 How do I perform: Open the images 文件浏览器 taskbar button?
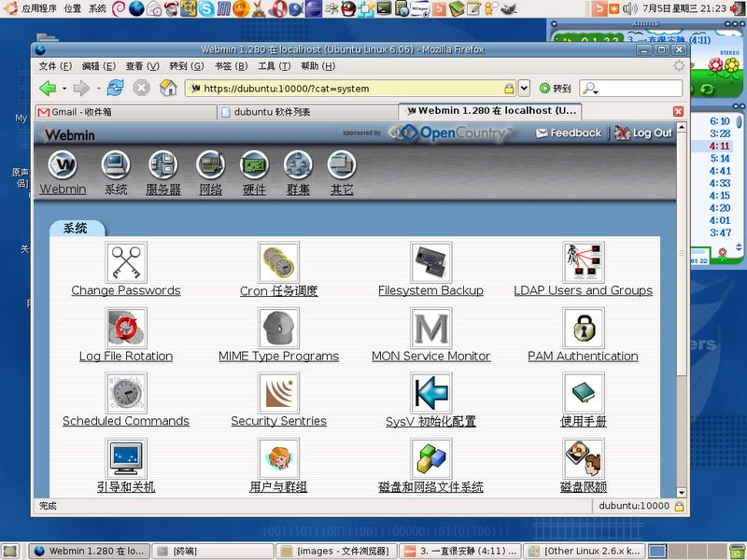pos(337,551)
